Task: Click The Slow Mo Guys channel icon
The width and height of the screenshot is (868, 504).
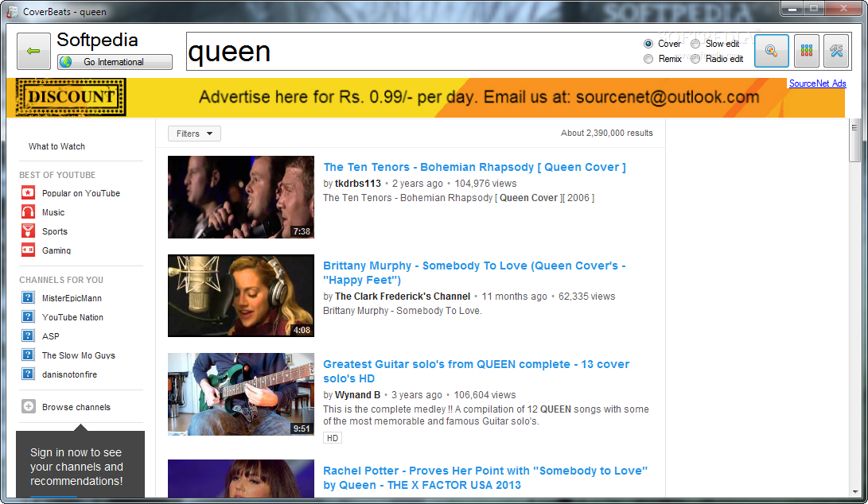Action: 28,355
